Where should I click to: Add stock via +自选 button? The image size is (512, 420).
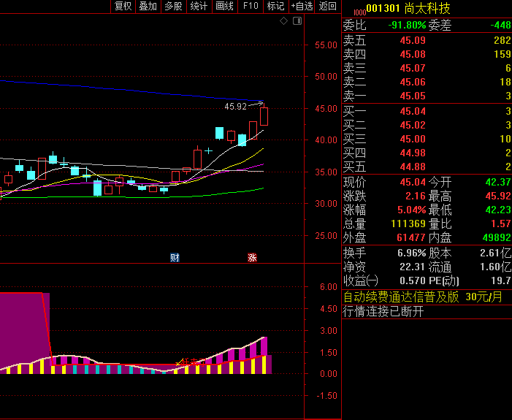coord(302,6)
